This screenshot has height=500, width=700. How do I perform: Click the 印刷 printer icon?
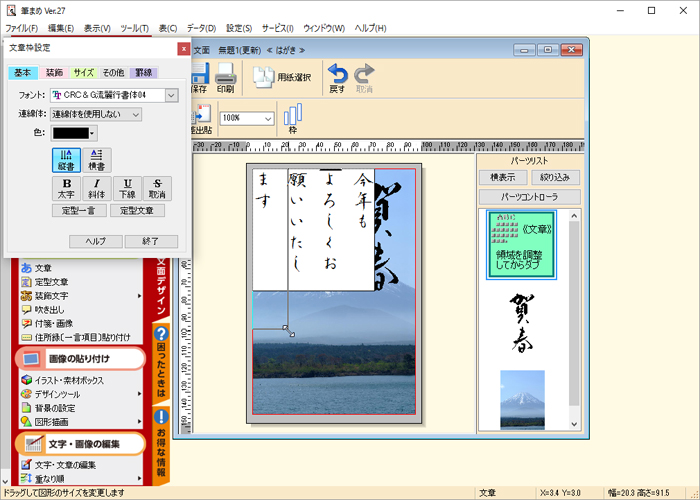click(225, 77)
